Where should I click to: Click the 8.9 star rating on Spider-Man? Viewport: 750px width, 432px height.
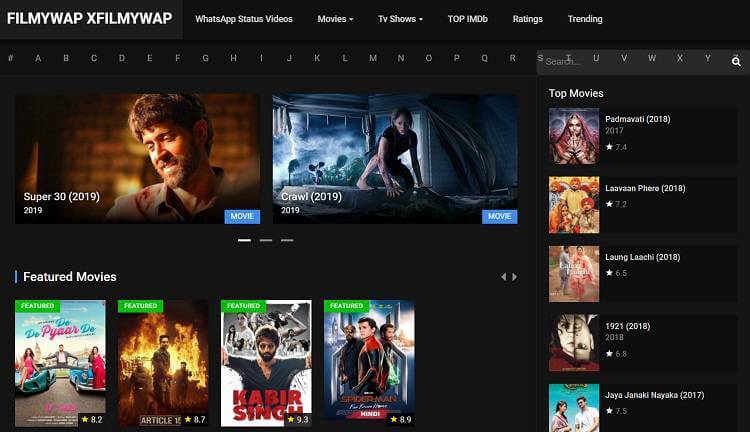pyautogui.click(x=401, y=420)
